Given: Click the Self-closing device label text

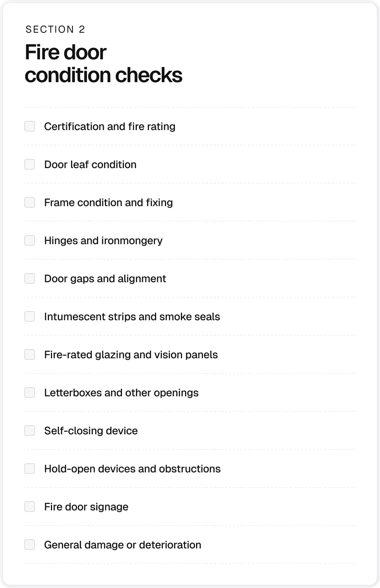Looking at the screenshot, I should (x=91, y=431).
